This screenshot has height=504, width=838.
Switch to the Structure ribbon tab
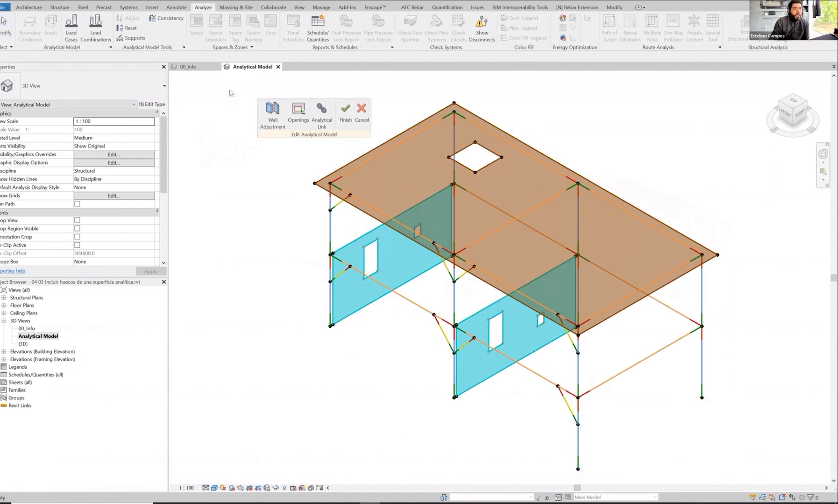(59, 7)
